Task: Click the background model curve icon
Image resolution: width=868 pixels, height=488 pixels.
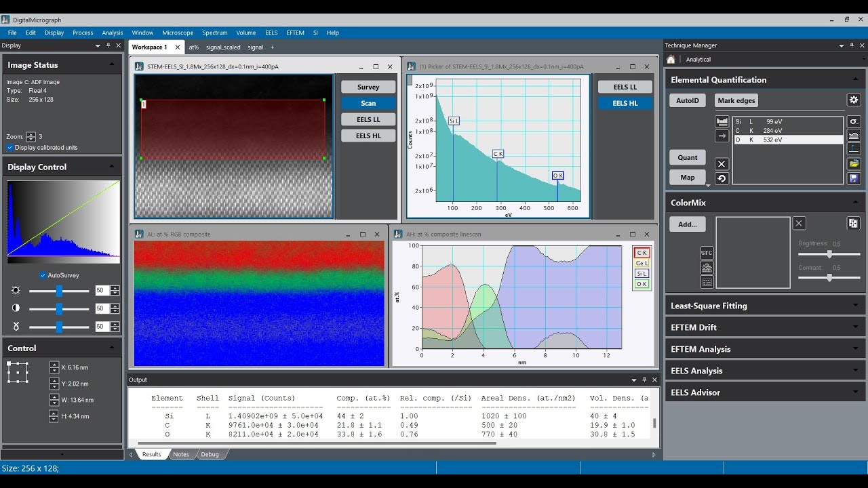Action: [854, 136]
